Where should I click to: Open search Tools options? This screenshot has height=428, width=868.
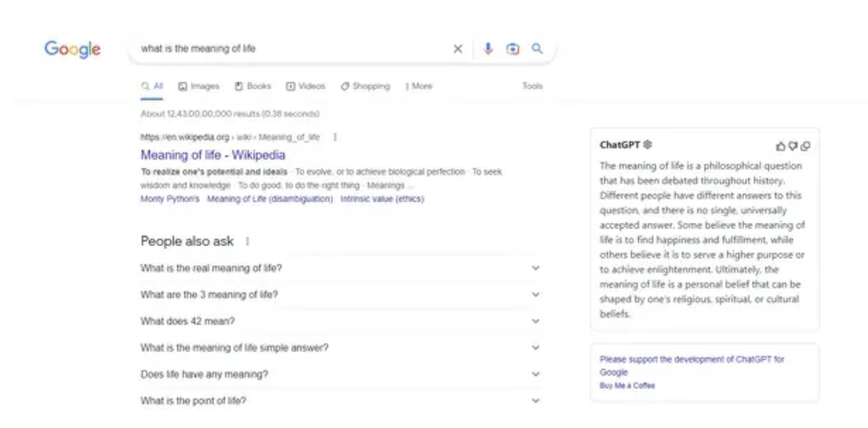tap(532, 86)
